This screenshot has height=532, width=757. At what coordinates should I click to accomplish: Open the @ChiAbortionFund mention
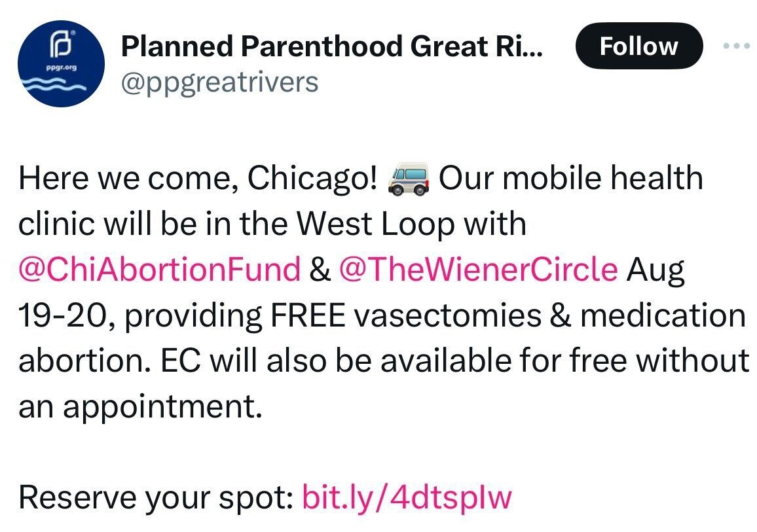point(159,269)
